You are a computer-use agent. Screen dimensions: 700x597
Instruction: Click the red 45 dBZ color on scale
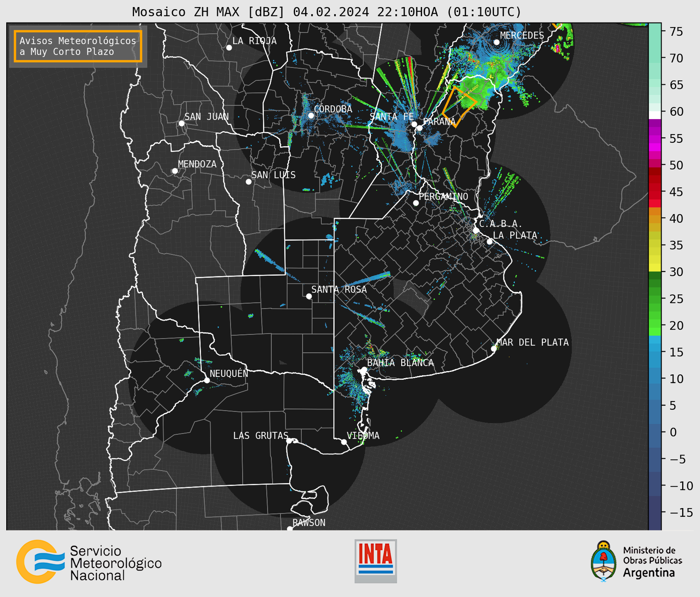click(655, 192)
